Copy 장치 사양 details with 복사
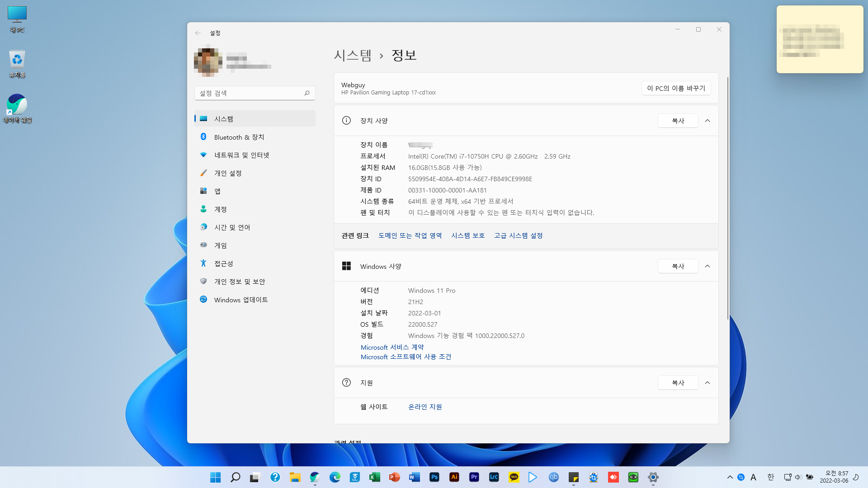The height and width of the screenshot is (488, 868). 678,121
